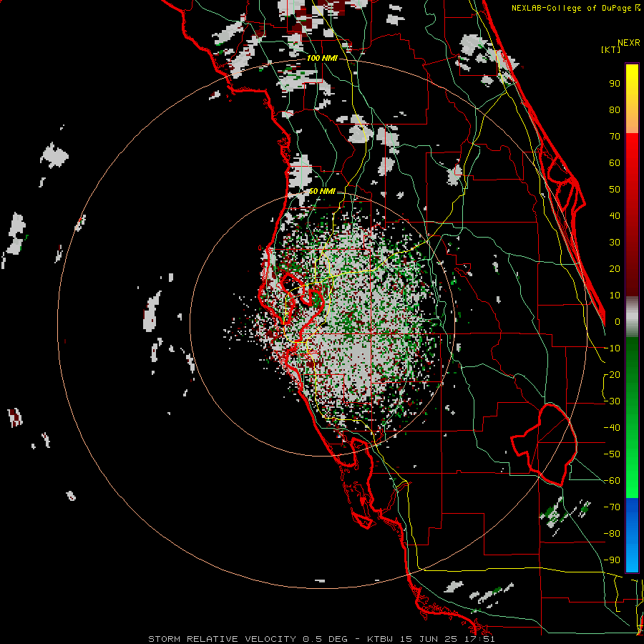The width and height of the screenshot is (644, 644).
Task: Click the 60 value on the velocity scale
Action: (x=615, y=163)
